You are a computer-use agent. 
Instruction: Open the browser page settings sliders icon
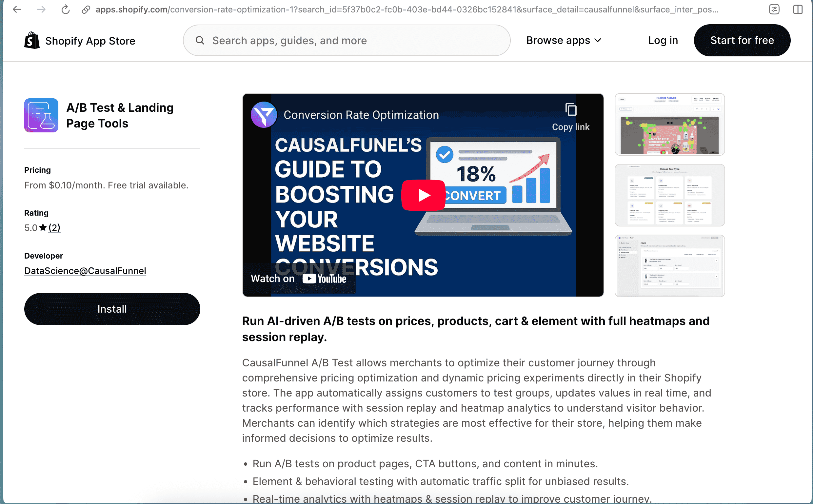pyautogui.click(x=774, y=9)
